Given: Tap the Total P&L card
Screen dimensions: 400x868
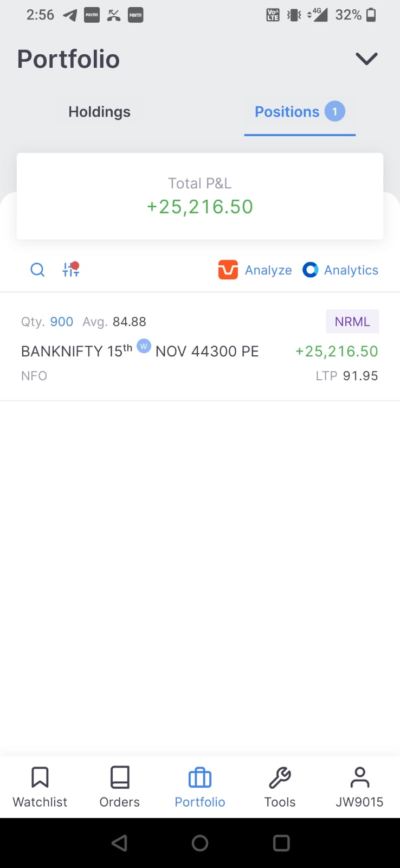Looking at the screenshot, I should (200, 196).
